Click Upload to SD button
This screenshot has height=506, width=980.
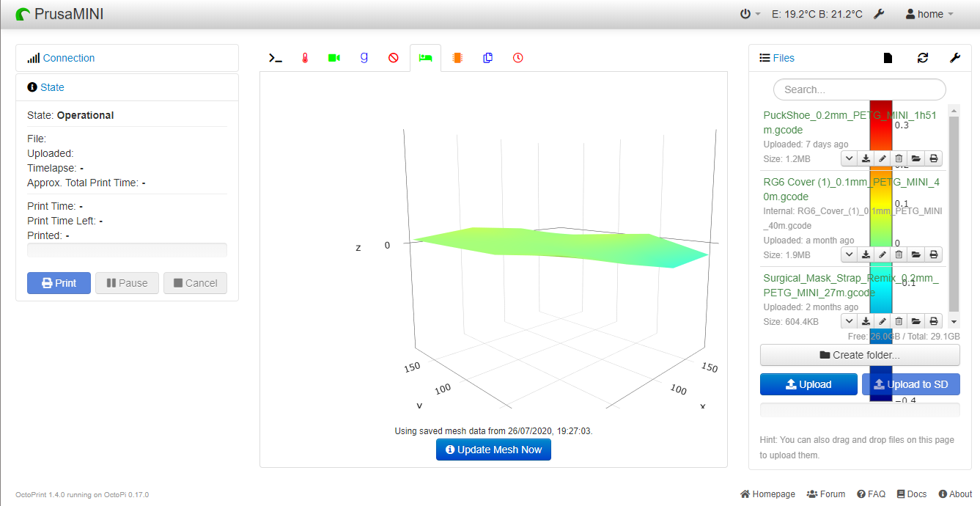click(911, 384)
